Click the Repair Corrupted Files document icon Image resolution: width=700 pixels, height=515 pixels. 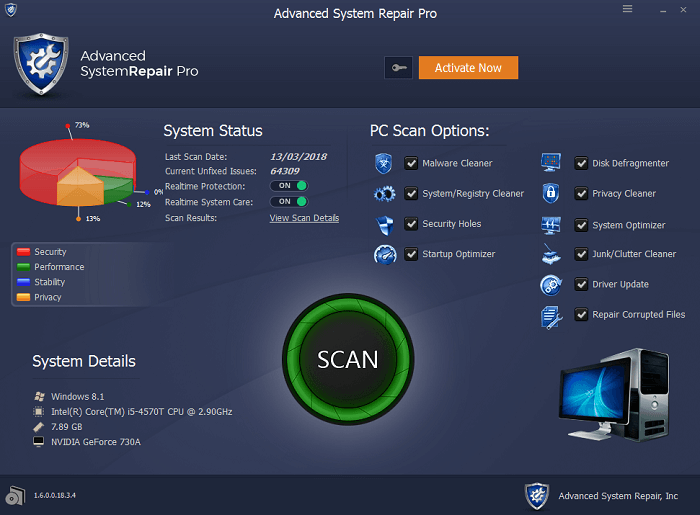tap(551, 317)
